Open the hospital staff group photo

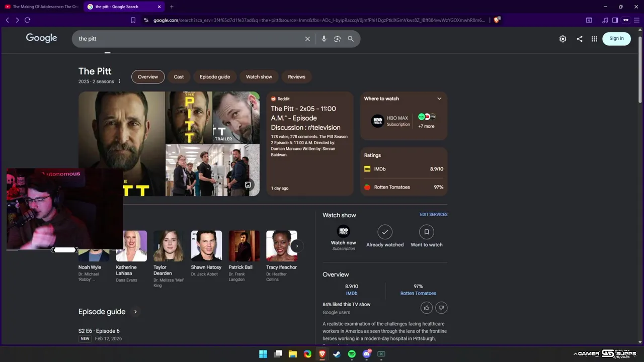coord(212,170)
